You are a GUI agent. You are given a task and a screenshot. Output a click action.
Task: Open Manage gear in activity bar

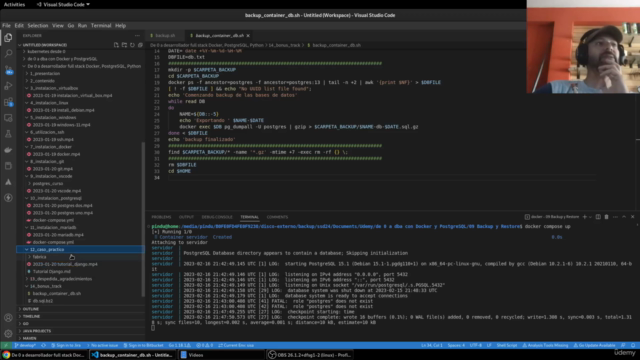point(8,333)
